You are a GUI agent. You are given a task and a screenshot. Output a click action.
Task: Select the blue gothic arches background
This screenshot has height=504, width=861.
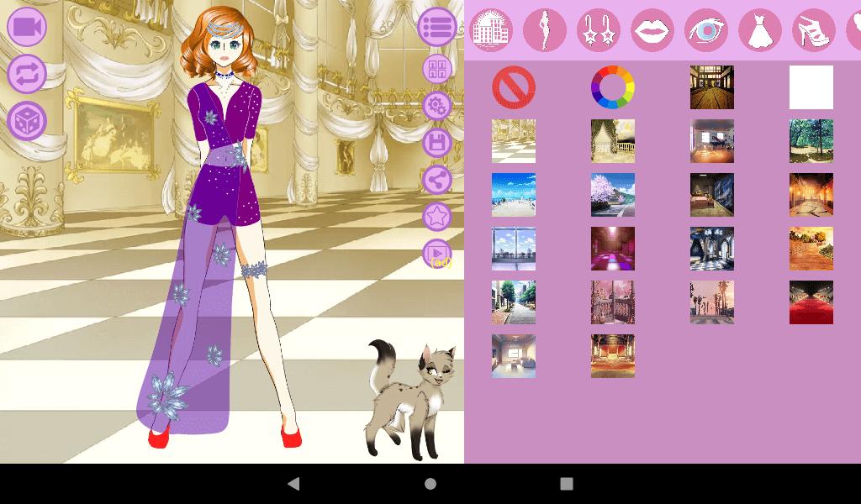[x=712, y=249]
